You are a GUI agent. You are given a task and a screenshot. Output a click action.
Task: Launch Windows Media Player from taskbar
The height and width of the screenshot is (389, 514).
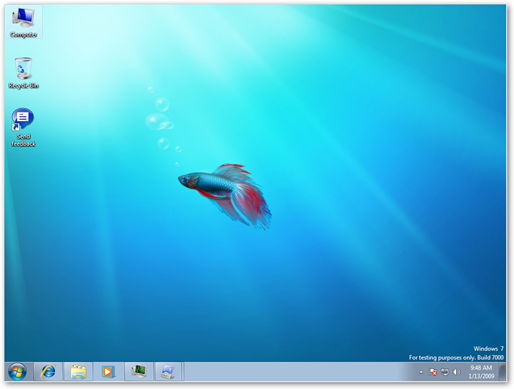tap(108, 371)
